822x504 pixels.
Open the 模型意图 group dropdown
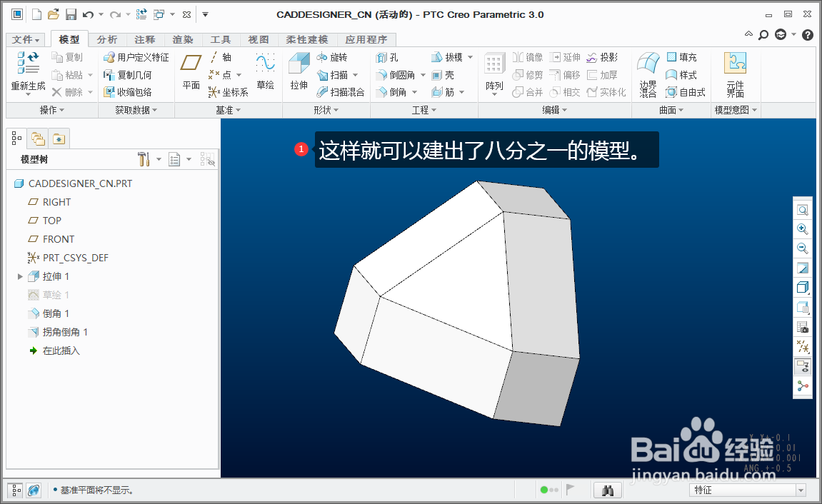[736, 110]
